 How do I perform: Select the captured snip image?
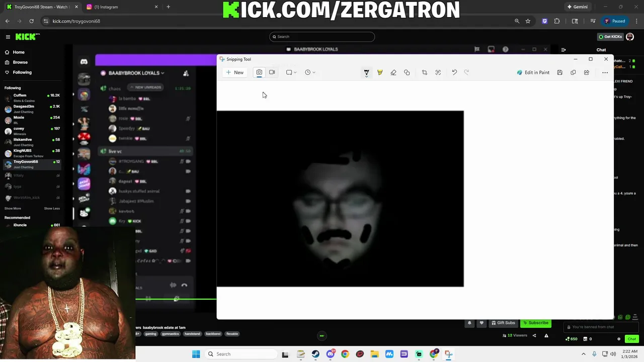340,199
